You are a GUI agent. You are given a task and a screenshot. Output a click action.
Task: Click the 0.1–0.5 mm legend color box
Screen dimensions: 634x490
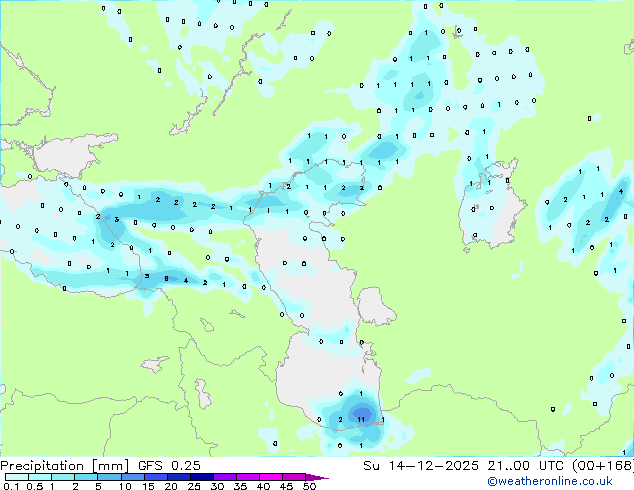[x=17, y=477]
